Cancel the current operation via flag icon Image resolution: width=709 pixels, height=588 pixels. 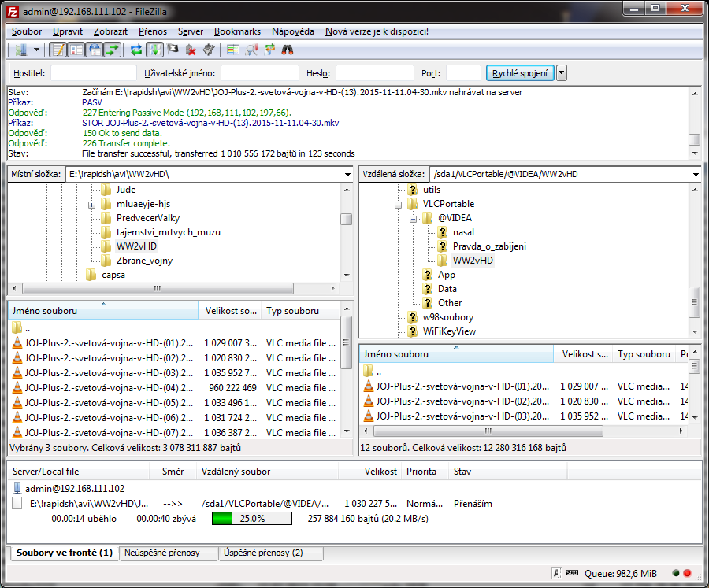click(173, 50)
